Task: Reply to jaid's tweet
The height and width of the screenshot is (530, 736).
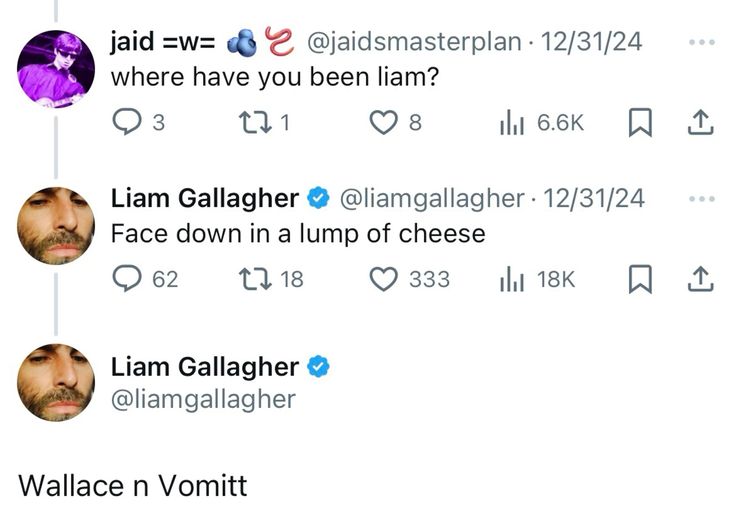Action: coord(127,122)
